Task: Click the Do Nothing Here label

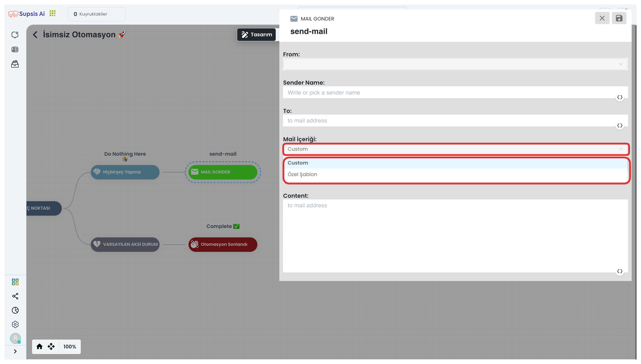Action: 125,154
